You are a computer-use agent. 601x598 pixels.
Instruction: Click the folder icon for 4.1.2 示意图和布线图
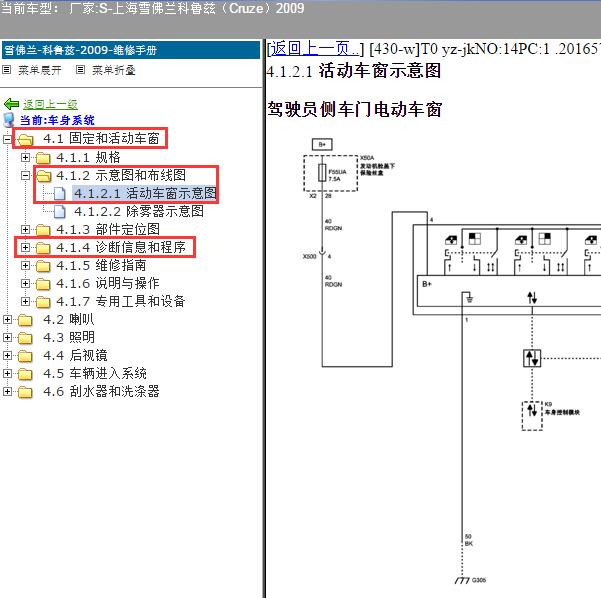tap(43, 176)
